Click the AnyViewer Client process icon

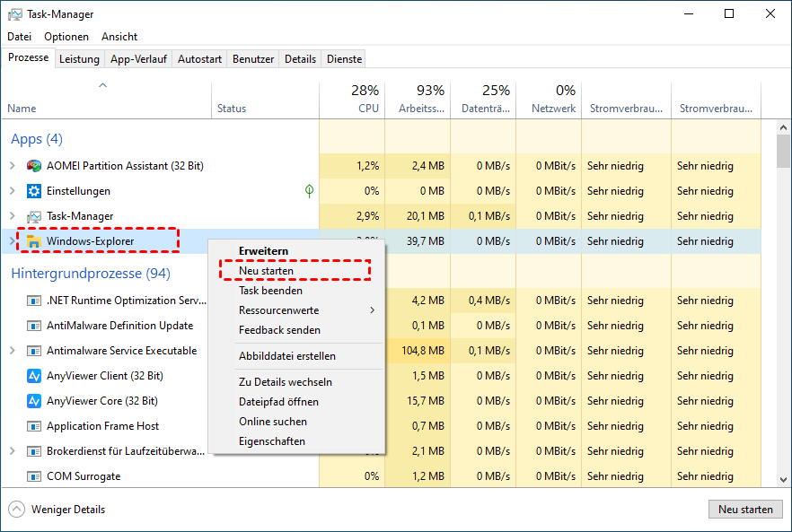pos(34,376)
